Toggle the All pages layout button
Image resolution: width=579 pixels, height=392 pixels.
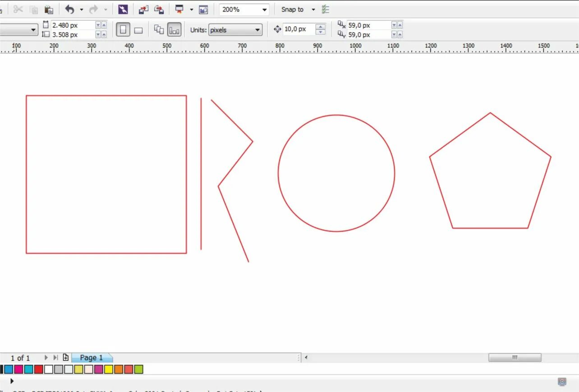point(159,30)
